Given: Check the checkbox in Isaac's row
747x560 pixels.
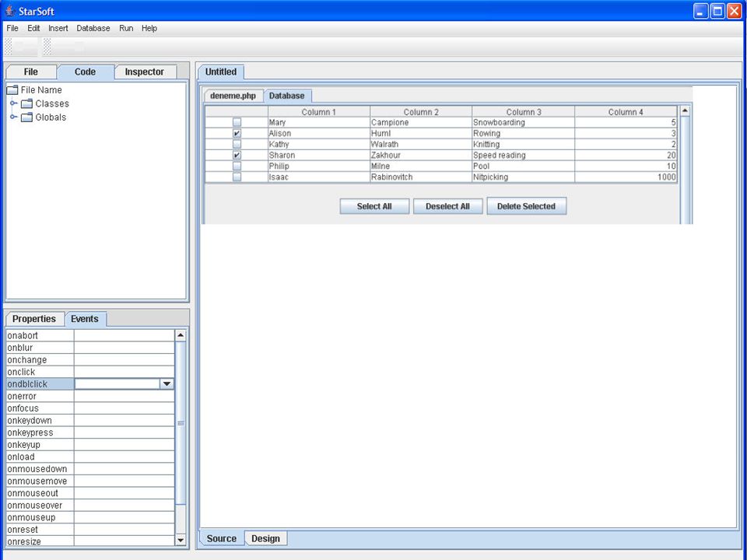Looking at the screenshot, I should pyautogui.click(x=237, y=177).
